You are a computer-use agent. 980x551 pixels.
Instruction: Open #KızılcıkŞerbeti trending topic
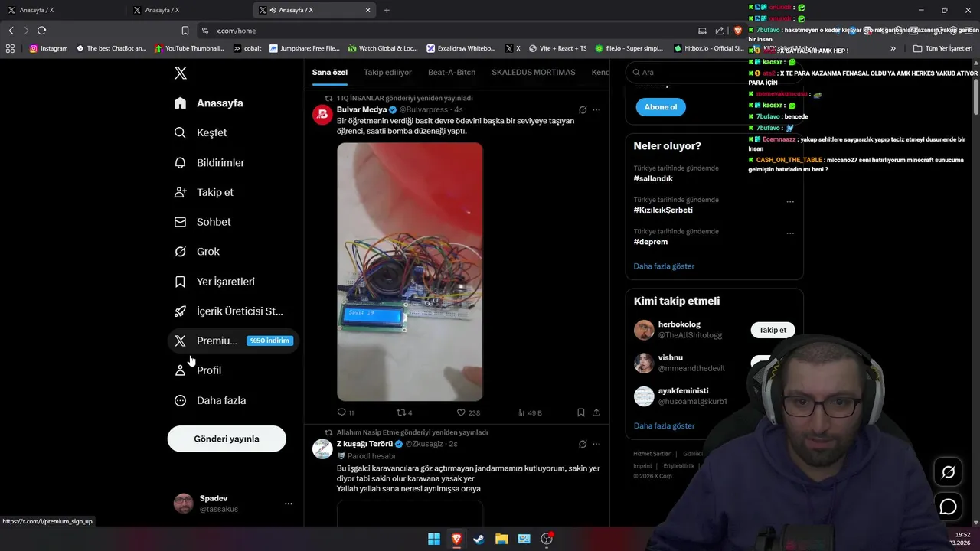[x=663, y=210]
